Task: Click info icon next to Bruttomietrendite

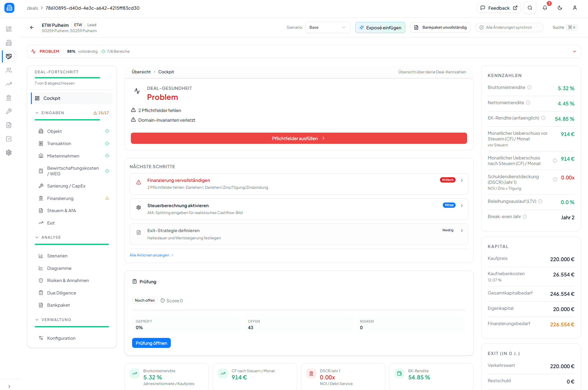Action: point(529,87)
